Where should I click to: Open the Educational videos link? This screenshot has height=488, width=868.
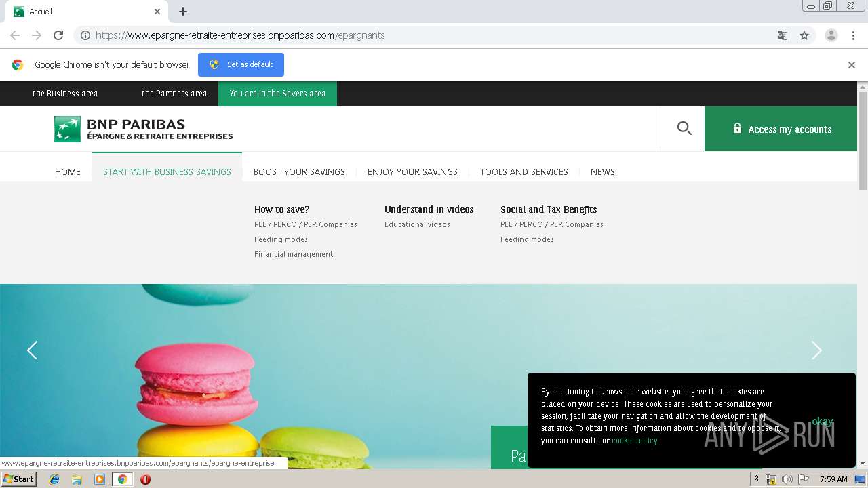click(x=417, y=224)
